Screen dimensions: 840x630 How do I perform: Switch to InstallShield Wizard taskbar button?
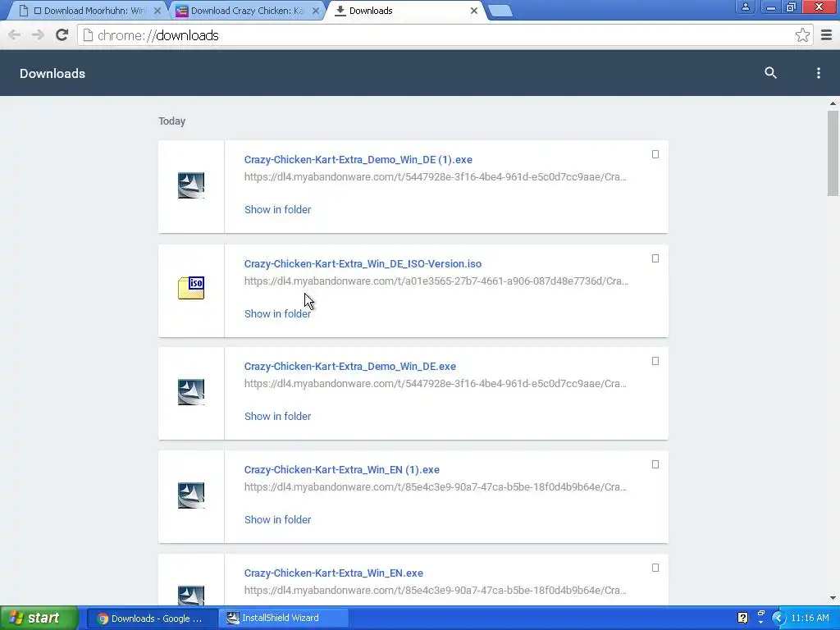click(x=284, y=619)
